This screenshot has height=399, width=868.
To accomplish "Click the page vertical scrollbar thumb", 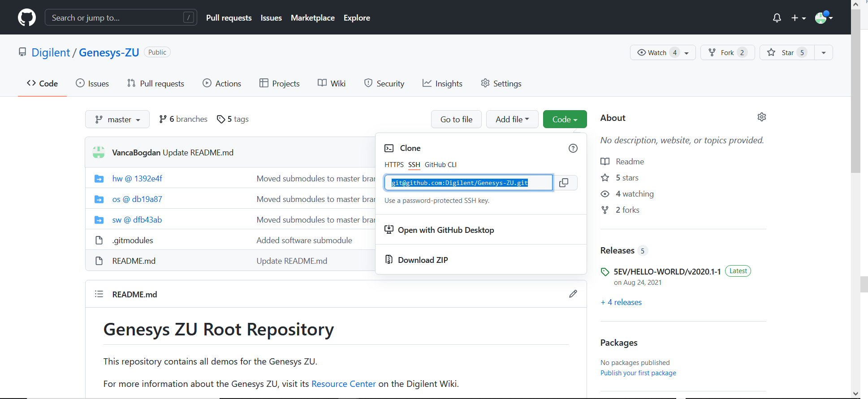I will [x=855, y=92].
